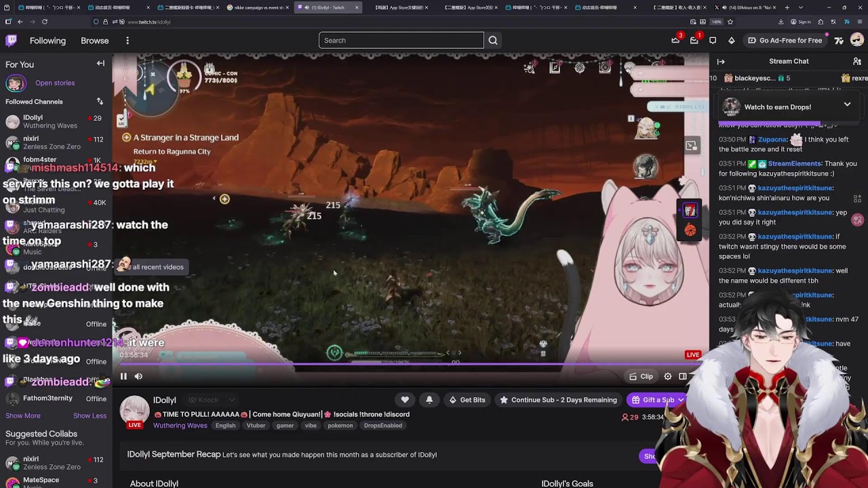Open the Days to Die extension icon

[690, 210]
